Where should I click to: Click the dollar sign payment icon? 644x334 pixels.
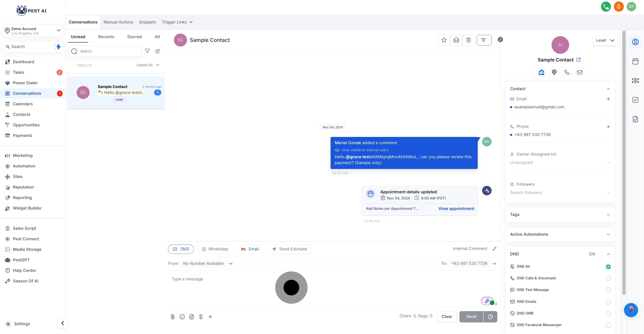pyautogui.click(x=201, y=317)
